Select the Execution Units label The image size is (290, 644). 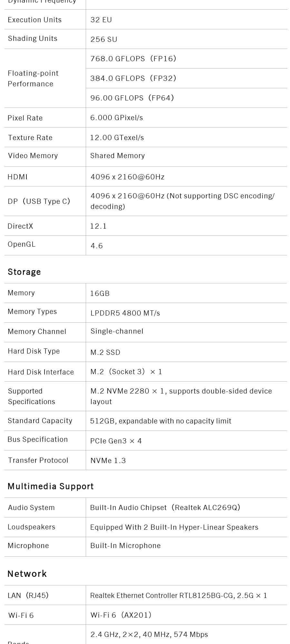[x=34, y=20]
